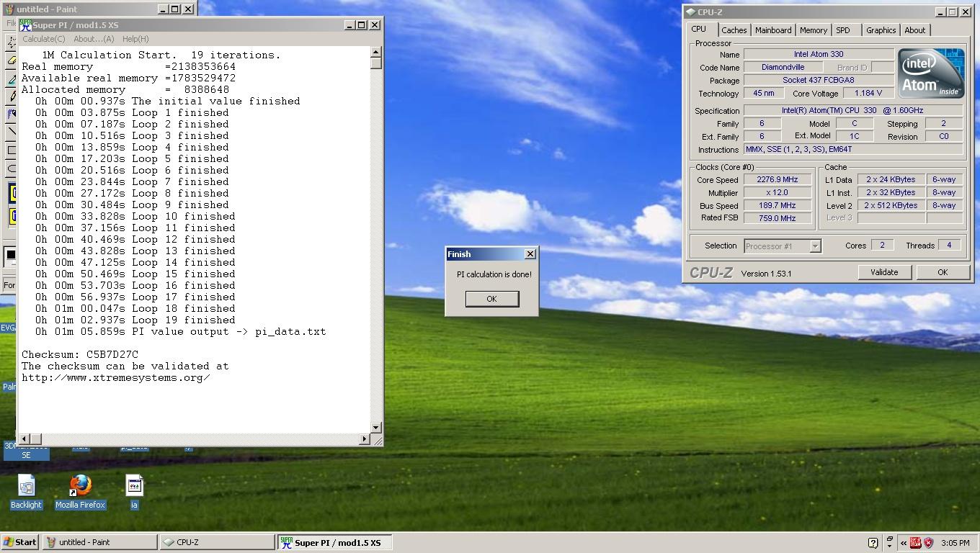The image size is (980, 553).
Task: Click the Bus Speed value '189.7 MHz'
Action: tap(778, 205)
